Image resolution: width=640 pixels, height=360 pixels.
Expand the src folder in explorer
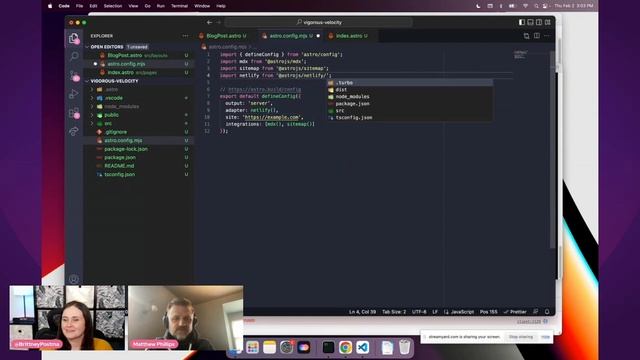point(92,123)
